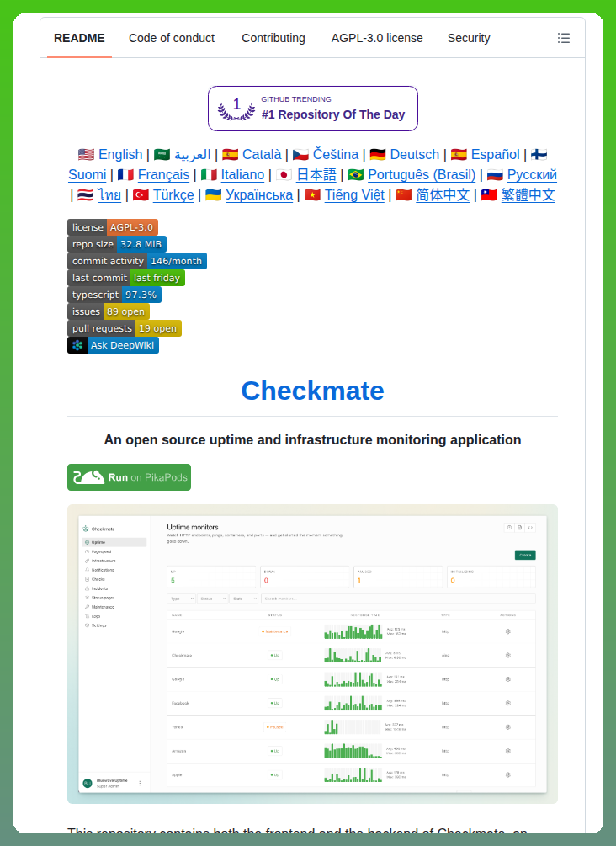Open the Italiano README link

pyautogui.click(x=242, y=175)
